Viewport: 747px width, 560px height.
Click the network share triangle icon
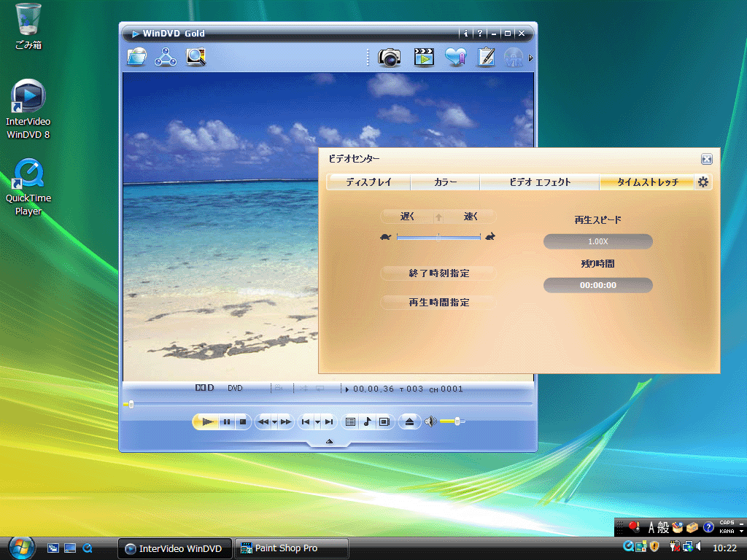click(166, 57)
